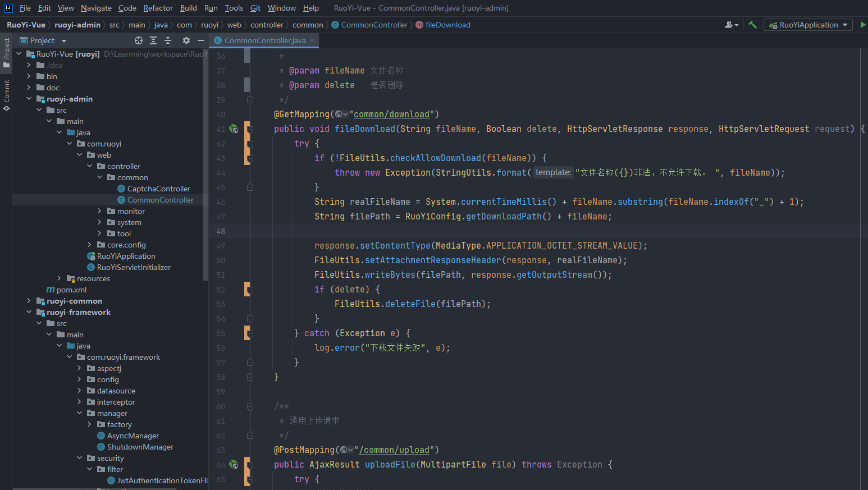Click the common/download URL mapping link

[391, 115]
